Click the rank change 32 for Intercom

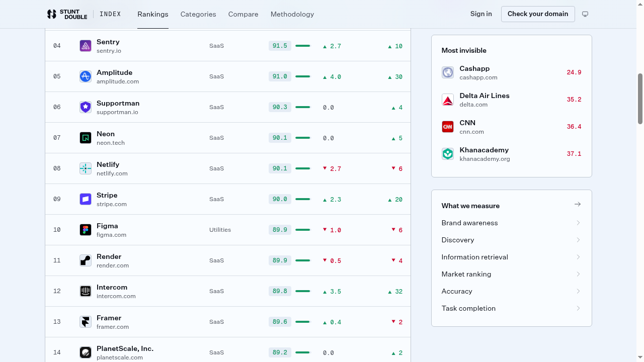395,292
